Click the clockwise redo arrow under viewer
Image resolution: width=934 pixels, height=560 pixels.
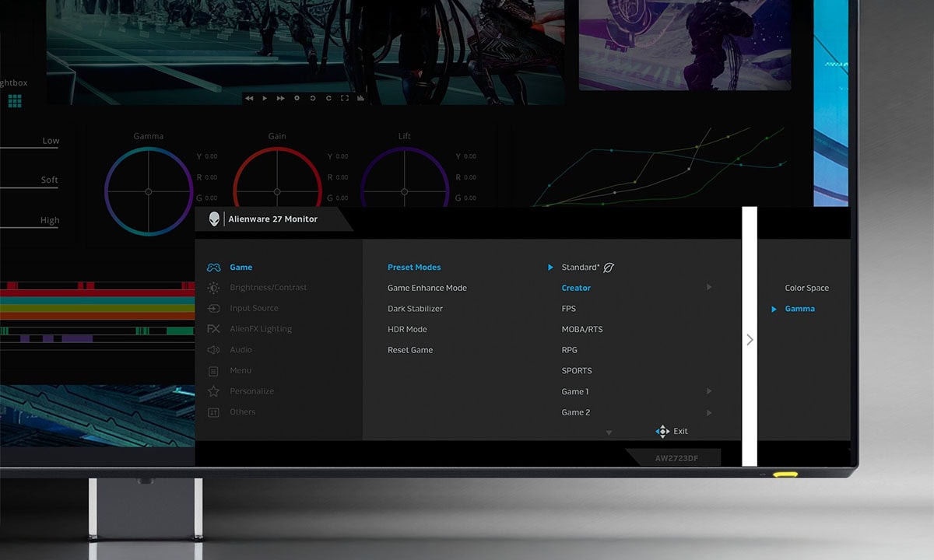(328, 98)
